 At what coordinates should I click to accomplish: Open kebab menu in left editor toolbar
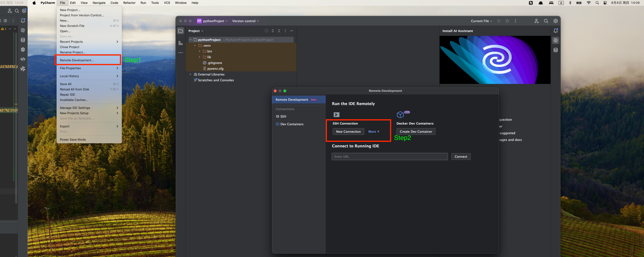13,21
